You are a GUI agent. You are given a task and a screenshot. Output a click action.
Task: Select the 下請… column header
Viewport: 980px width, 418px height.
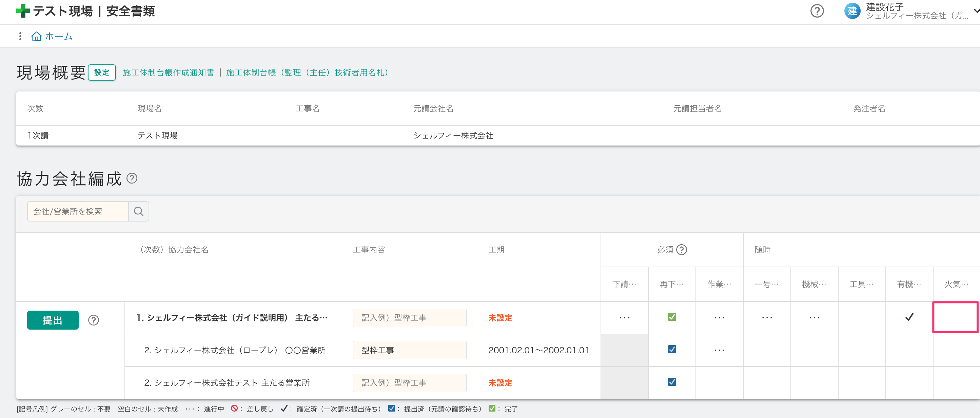point(624,284)
